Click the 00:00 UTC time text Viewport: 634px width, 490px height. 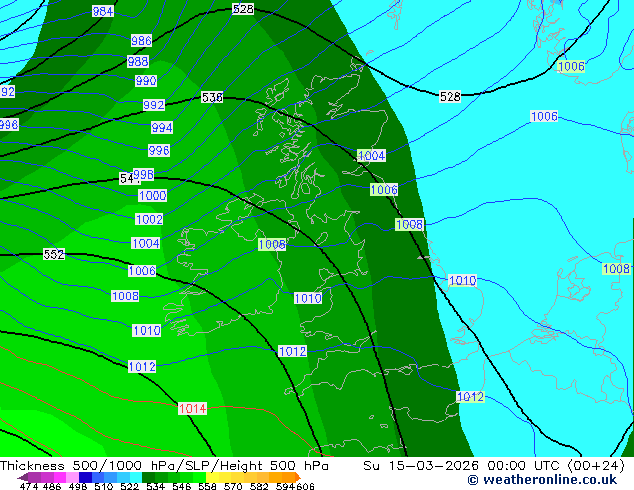(x=524, y=466)
